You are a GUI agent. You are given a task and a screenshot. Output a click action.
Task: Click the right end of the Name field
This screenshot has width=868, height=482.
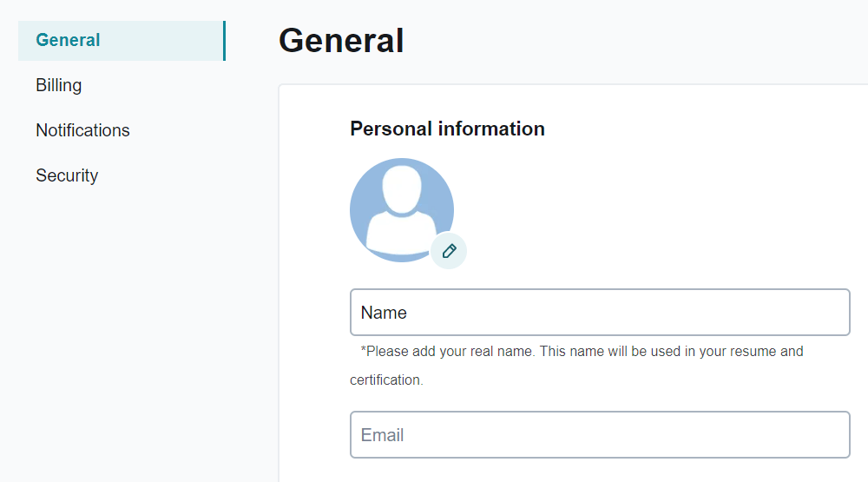833,312
